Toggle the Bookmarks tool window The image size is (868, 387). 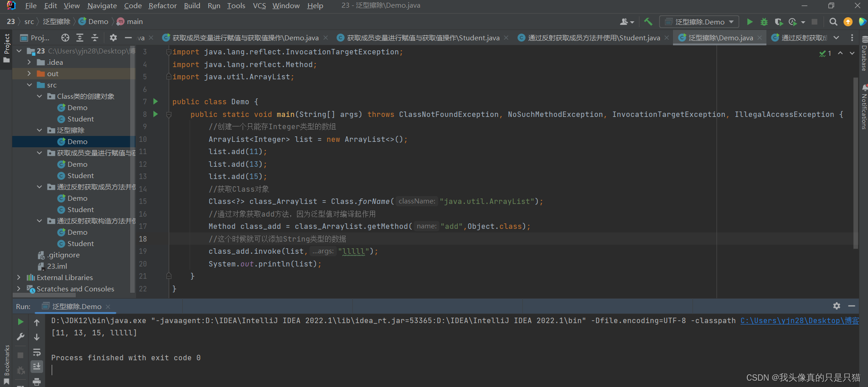pos(6,365)
